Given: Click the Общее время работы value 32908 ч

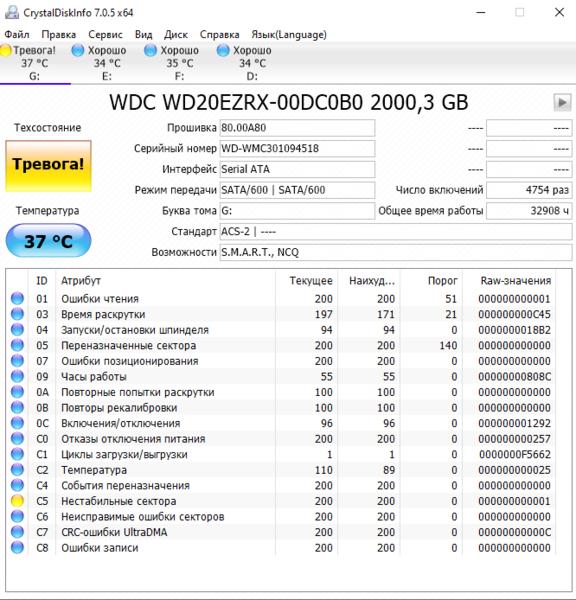Looking at the screenshot, I should coord(529,211).
